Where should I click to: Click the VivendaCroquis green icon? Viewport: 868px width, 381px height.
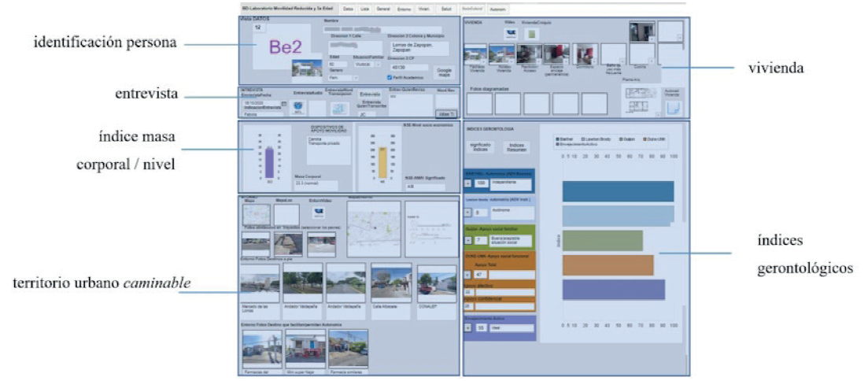pos(531,34)
